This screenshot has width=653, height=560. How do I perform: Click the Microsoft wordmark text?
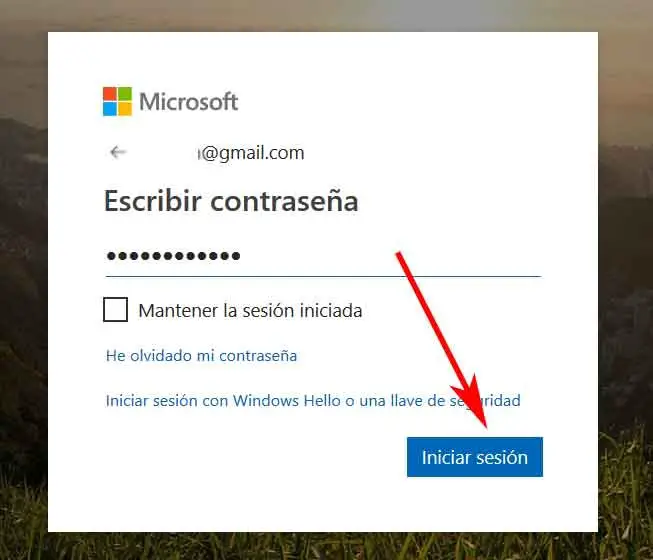(x=189, y=102)
